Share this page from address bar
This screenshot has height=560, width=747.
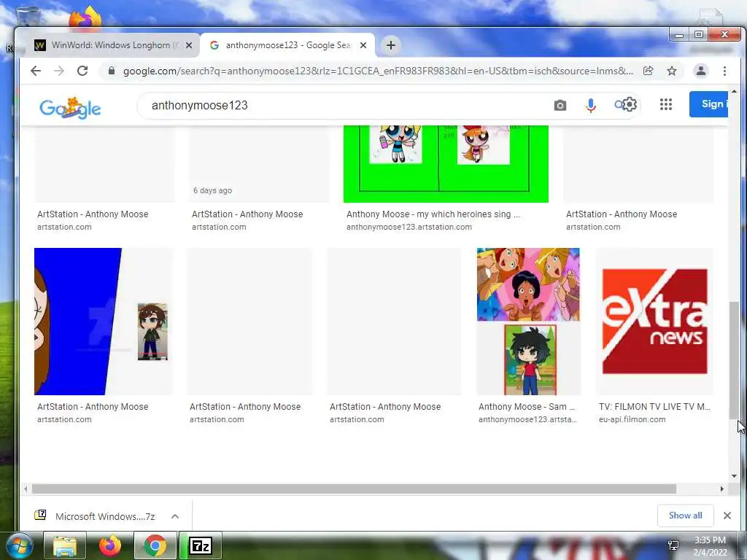pos(648,71)
